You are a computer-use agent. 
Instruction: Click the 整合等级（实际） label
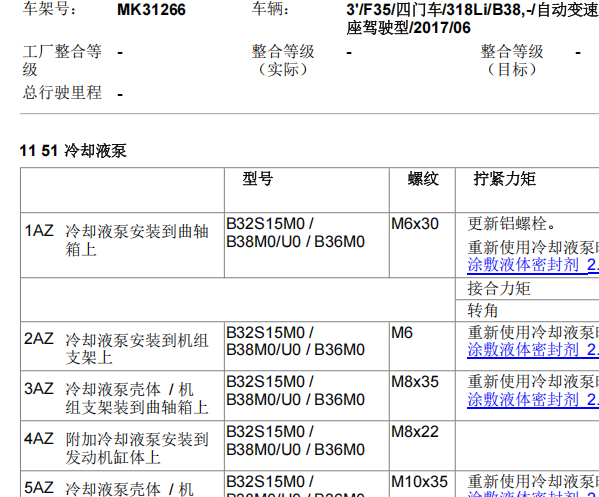[x=283, y=60]
